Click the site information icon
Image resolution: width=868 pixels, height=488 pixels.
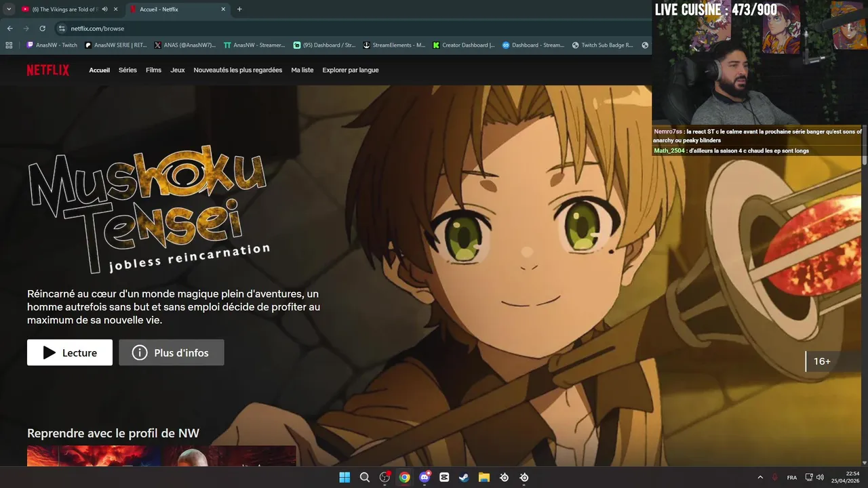(x=62, y=28)
